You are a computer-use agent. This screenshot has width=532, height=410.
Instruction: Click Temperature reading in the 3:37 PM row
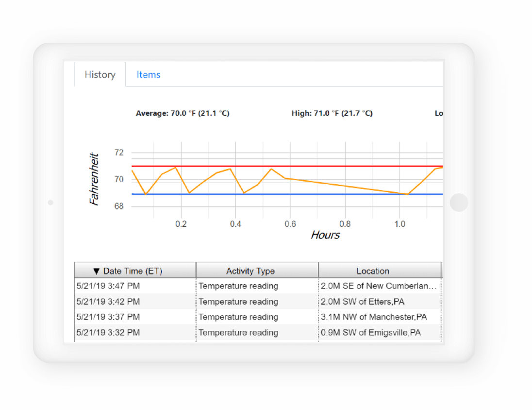tap(238, 317)
